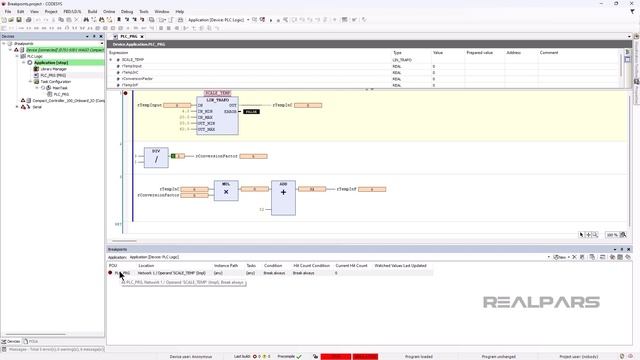Viewport: 640px width, 360px height.
Task: Click the rConversionFactor output value box in network 2
Action: click(x=253, y=156)
